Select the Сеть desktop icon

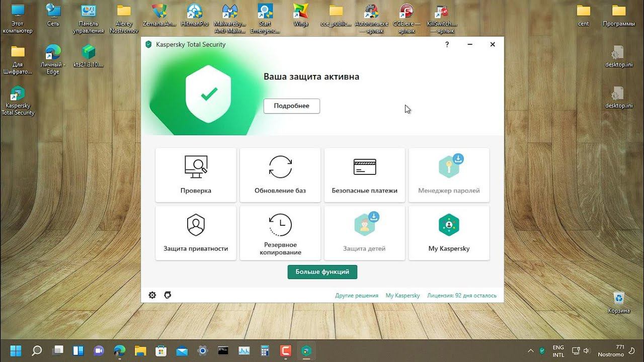coord(53,16)
